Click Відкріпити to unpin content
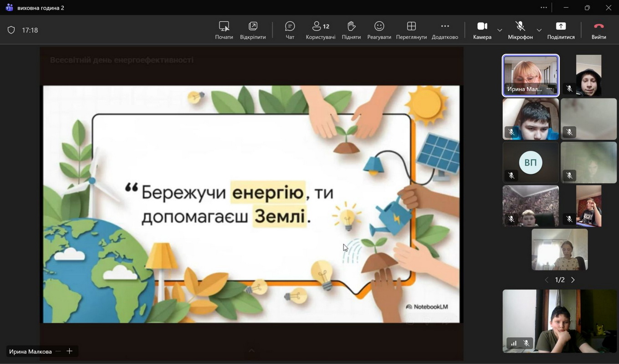The width and height of the screenshot is (619, 364). [x=253, y=30]
